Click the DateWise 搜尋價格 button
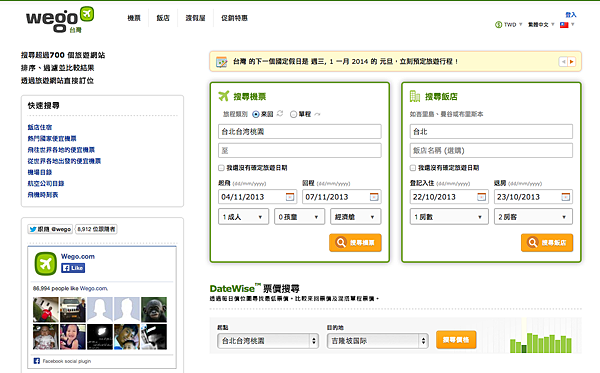 coord(456,340)
